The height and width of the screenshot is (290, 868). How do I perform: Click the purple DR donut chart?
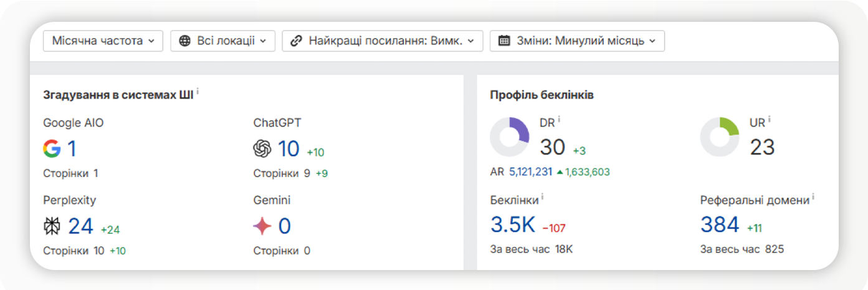509,137
